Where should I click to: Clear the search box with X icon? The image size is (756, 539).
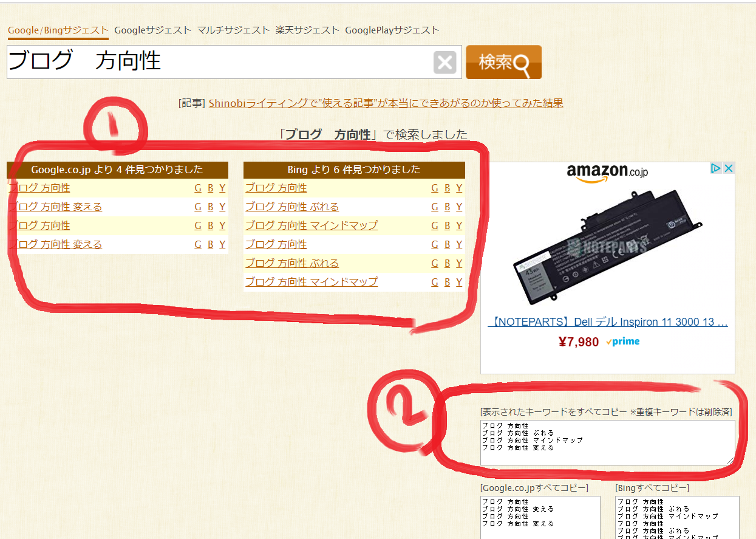pos(444,62)
